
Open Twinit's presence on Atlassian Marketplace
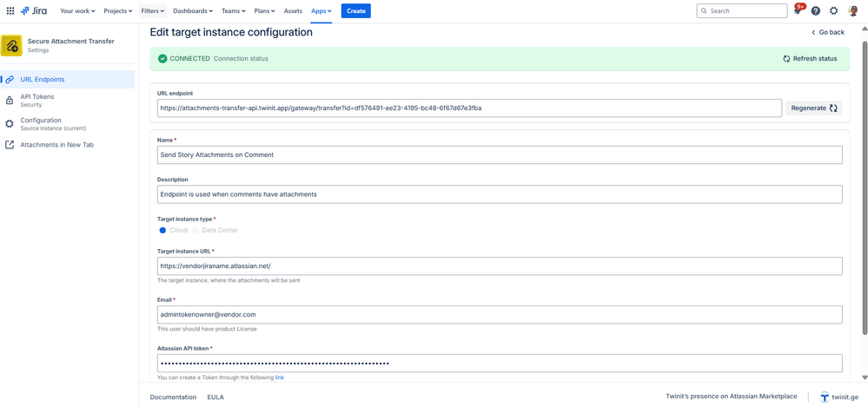[732, 397]
